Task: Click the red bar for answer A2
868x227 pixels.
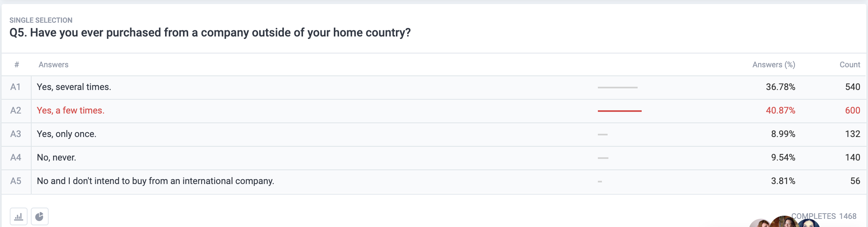Action: [x=620, y=111]
